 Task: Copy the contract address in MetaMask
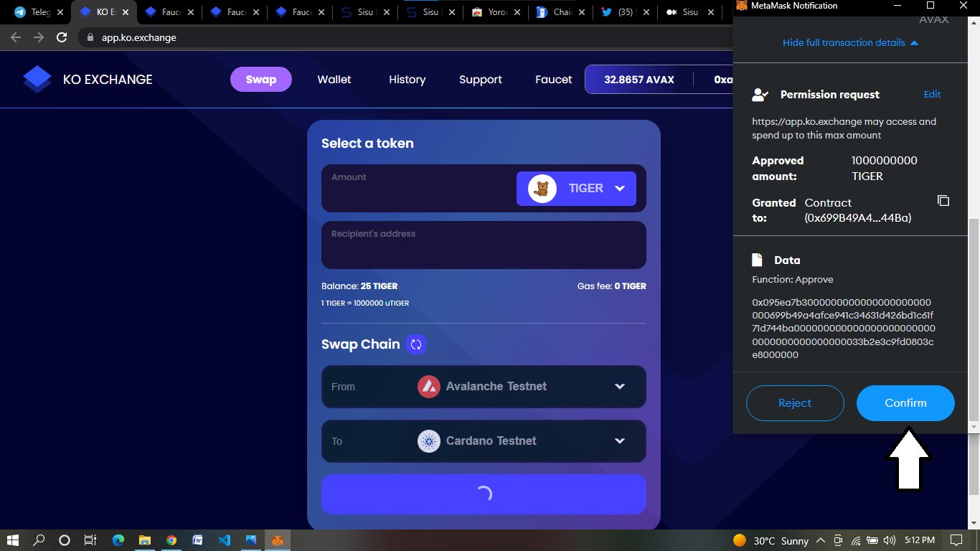coord(943,201)
